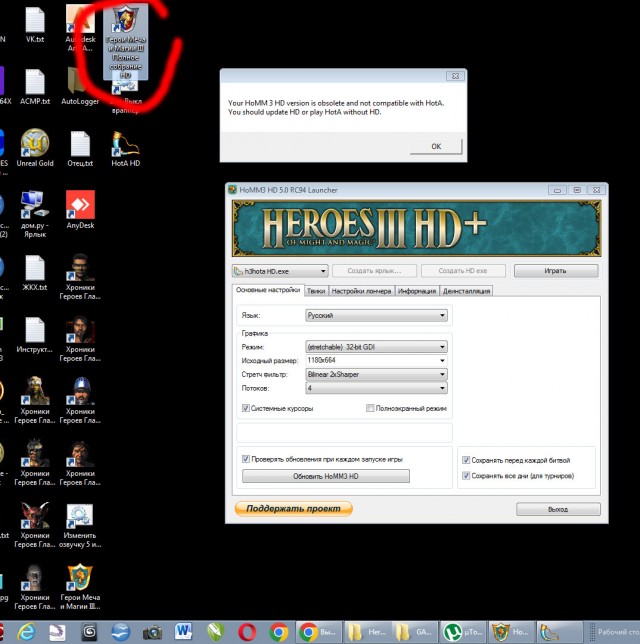Click the Играть button
Image resolution: width=640 pixels, height=644 pixels.
(556, 271)
